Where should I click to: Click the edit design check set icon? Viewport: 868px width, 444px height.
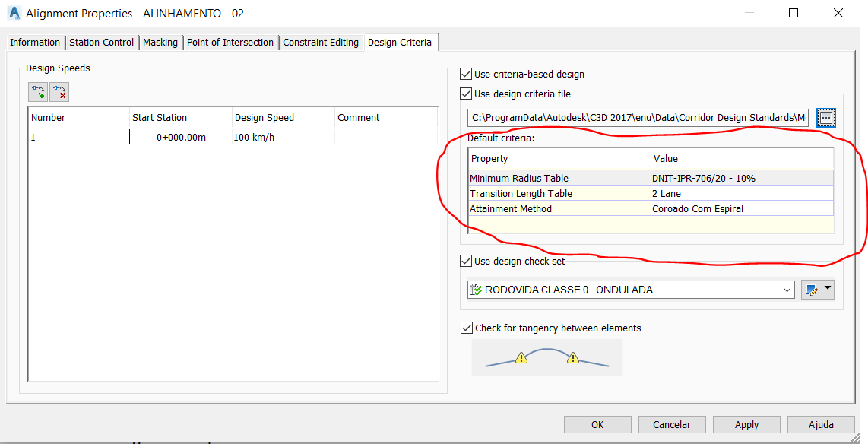click(x=811, y=290)
